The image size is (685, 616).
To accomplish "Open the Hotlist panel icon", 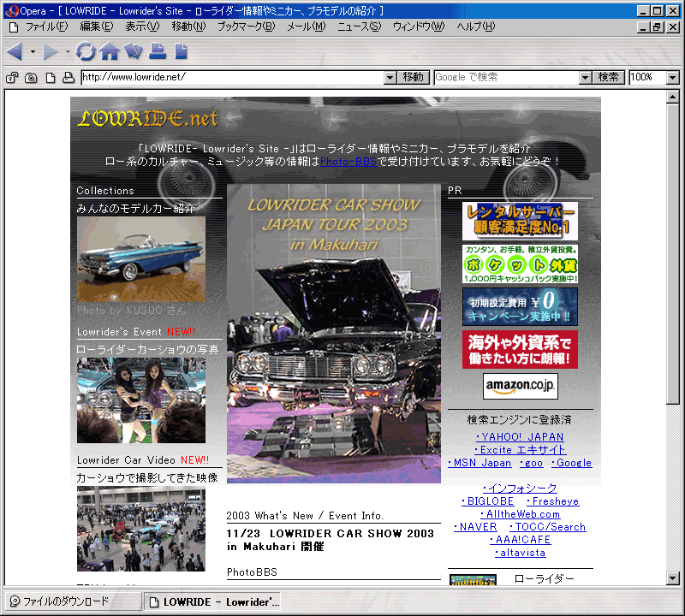I will tap(134, 51).
